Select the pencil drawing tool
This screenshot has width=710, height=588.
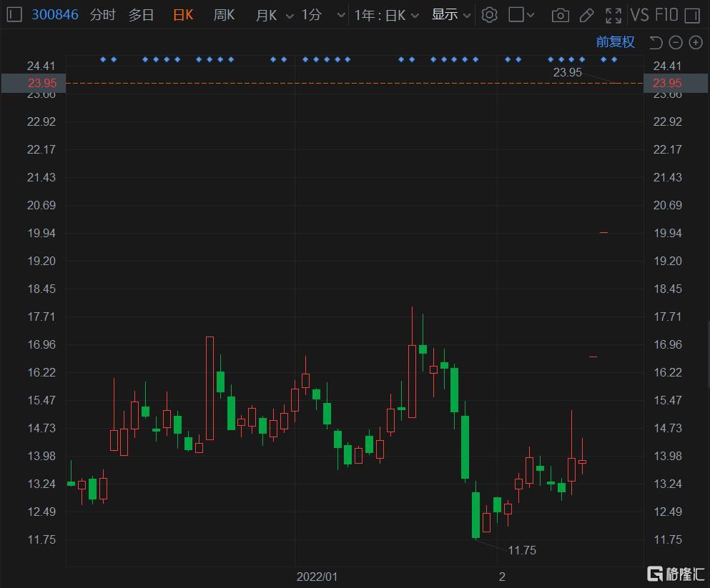pyautogui.click(x=587, y=16)
